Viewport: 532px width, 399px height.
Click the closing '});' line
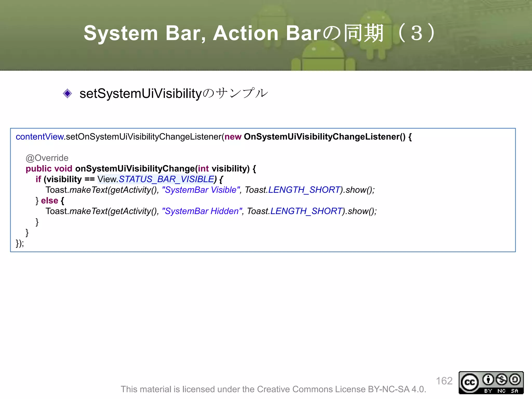(x=20, y=243)
